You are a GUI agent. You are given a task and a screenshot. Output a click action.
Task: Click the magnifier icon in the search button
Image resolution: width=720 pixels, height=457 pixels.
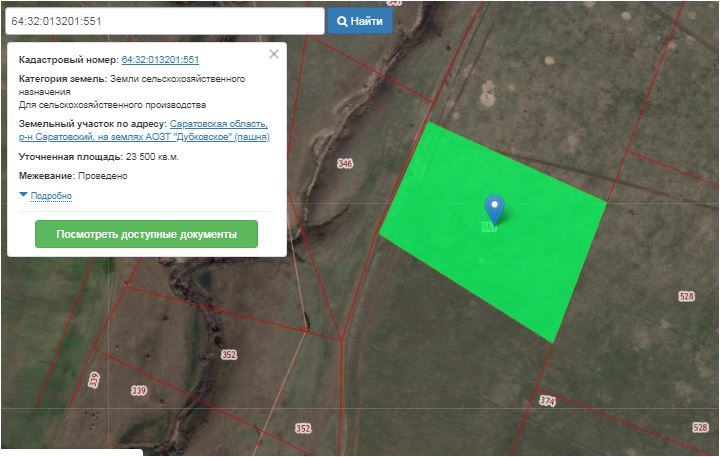click(x=341, y=21)
